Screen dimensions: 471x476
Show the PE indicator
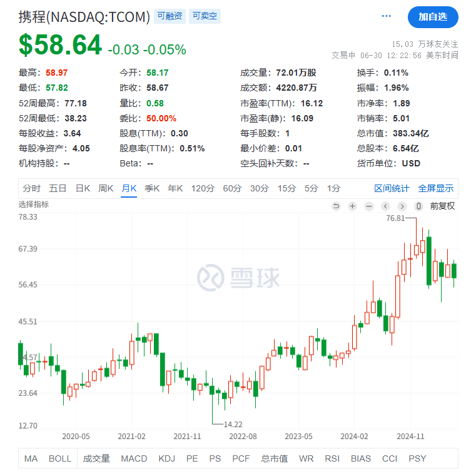click(192, 458)
